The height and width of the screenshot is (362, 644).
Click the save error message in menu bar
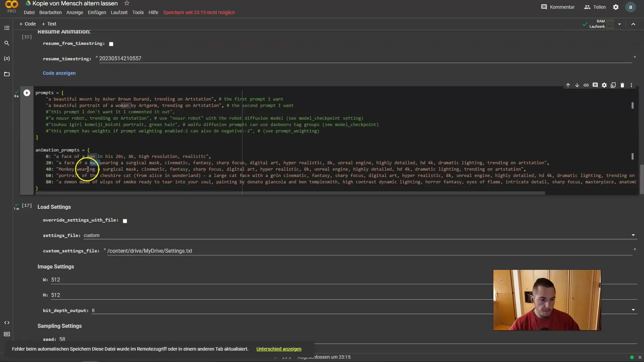click(x=199, y=12)
